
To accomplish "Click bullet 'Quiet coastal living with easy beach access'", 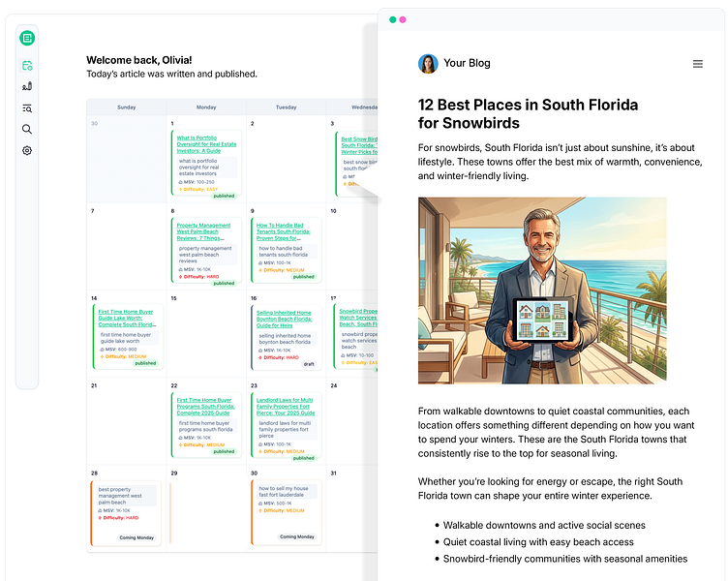I will point(538,542).
